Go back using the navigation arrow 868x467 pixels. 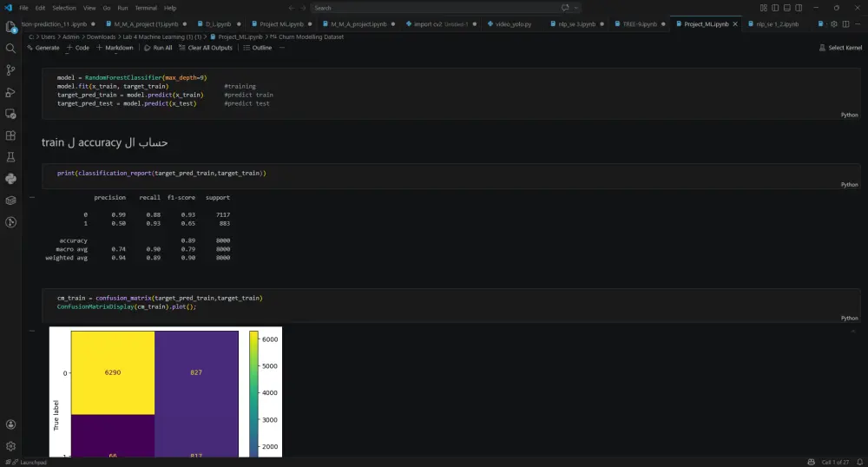(x=292, y=8)
